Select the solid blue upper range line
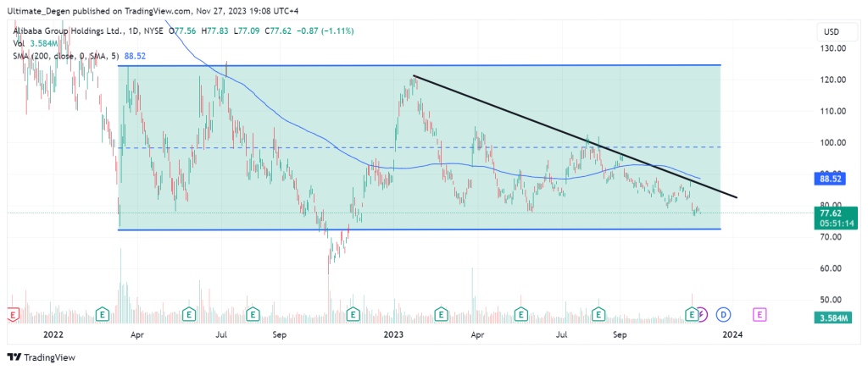 tap(420, 65)
